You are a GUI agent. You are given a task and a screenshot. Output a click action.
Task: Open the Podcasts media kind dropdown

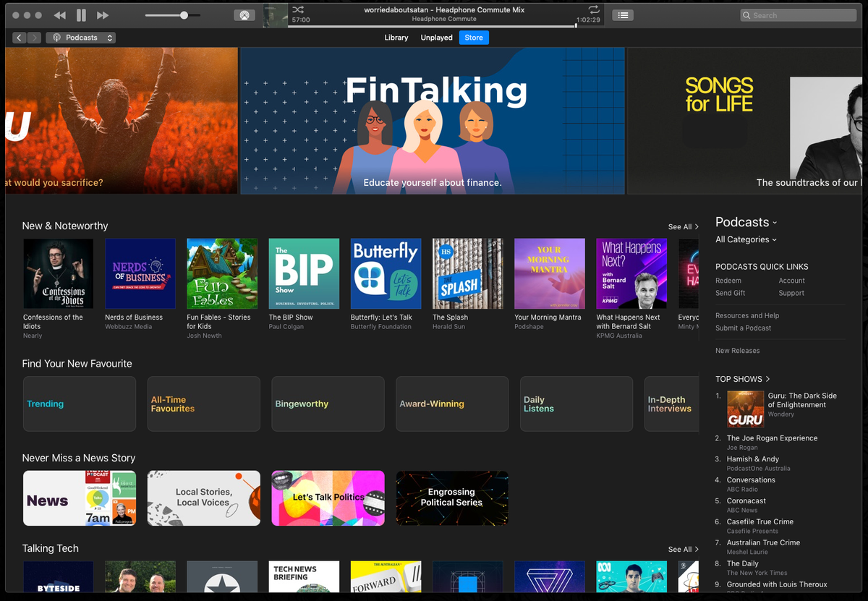tap(80, 38)
